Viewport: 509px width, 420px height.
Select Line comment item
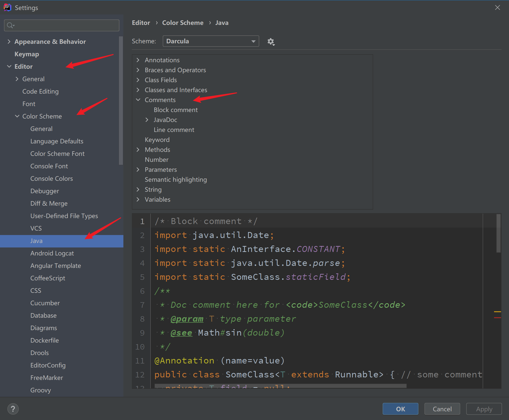click(x=174, y=130)
